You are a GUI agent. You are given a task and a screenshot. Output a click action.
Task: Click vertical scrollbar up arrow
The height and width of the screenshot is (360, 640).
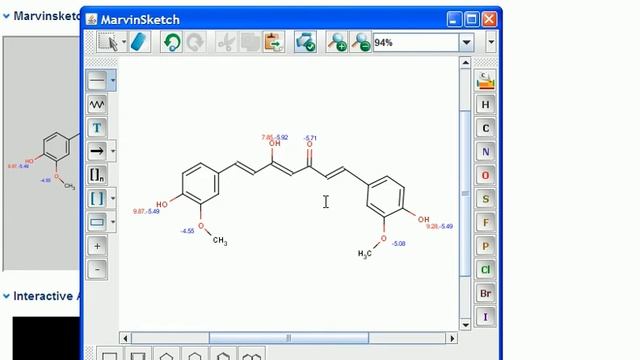tap(465, 63)
